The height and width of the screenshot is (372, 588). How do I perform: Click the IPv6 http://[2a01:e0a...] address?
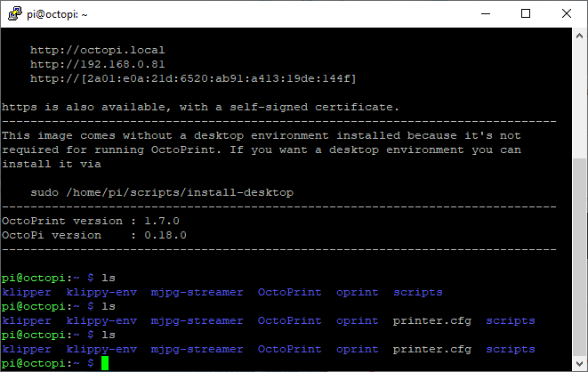tap(193, 78)
